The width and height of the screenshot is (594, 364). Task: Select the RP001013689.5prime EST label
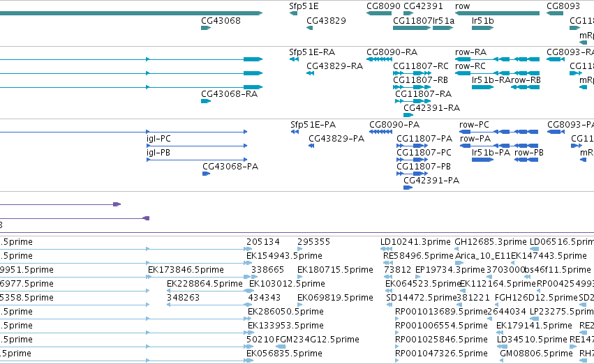coord(441,312)
